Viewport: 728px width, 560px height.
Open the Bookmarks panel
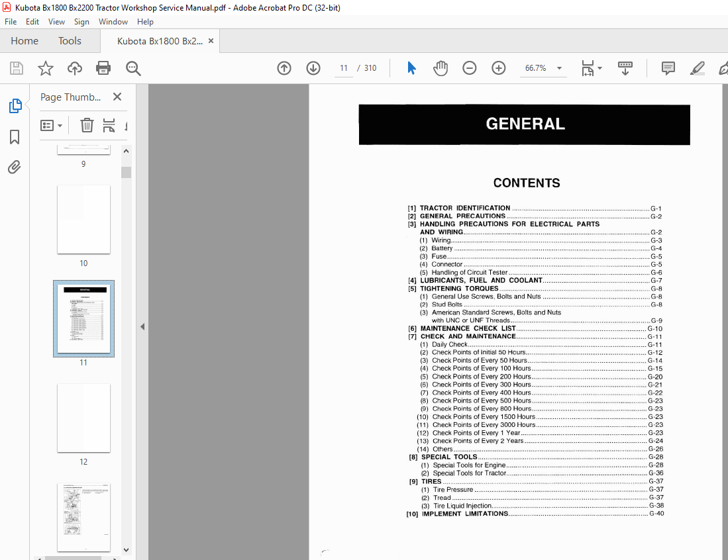tap(15, 137)
